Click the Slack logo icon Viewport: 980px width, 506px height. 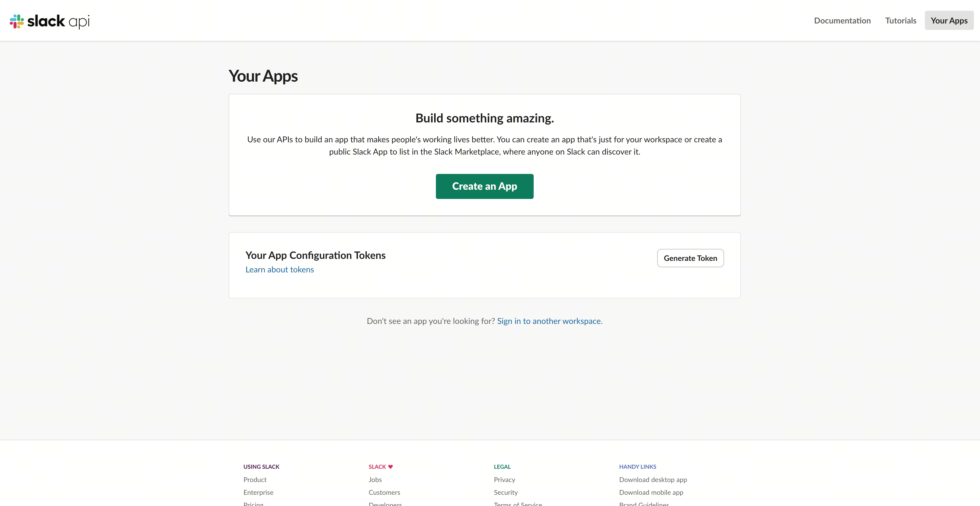coord(17,21)
